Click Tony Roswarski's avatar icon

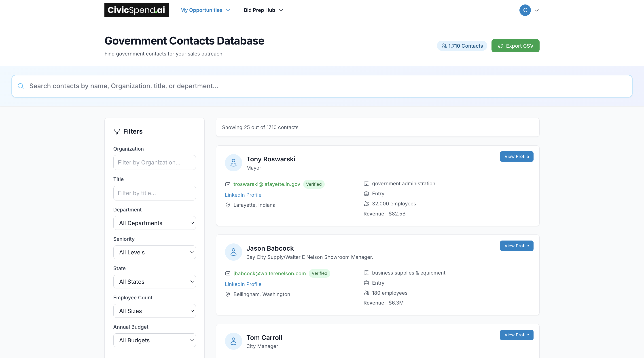[233, 163]
